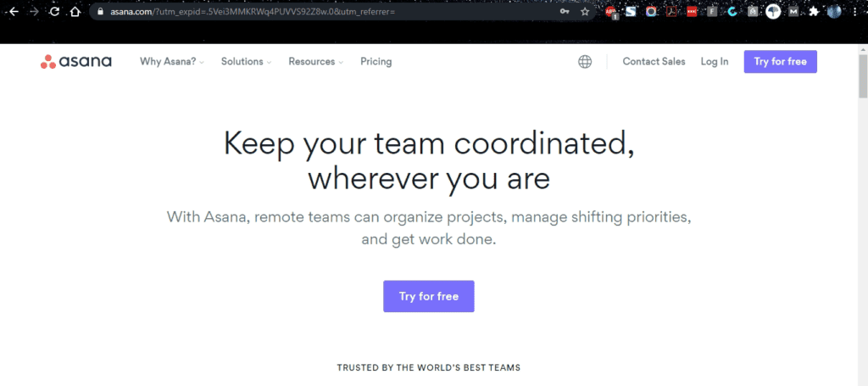Expand the Solutions dropdown menu
Image resolution: width=868 pixels, height=386 pixels.
(246, 62)
